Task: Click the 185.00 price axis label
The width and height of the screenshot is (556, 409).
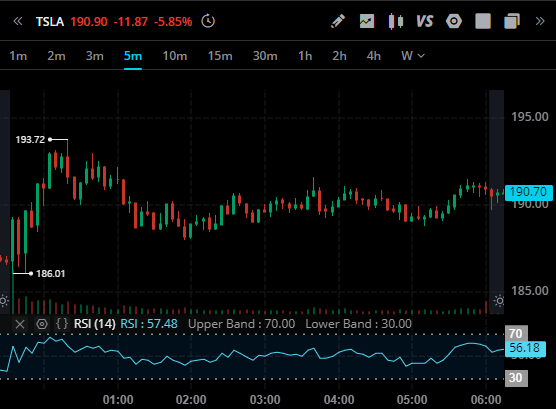Action: click(530, 291)
